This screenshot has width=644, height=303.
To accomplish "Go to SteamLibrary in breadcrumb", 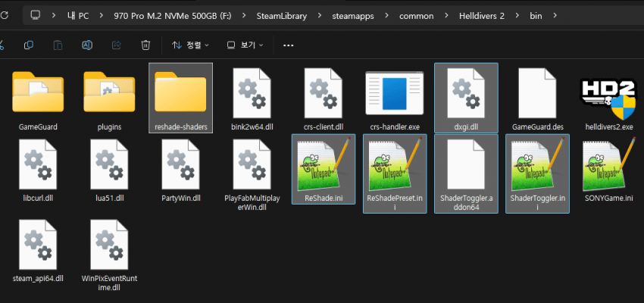I will (x=282, y=16).
